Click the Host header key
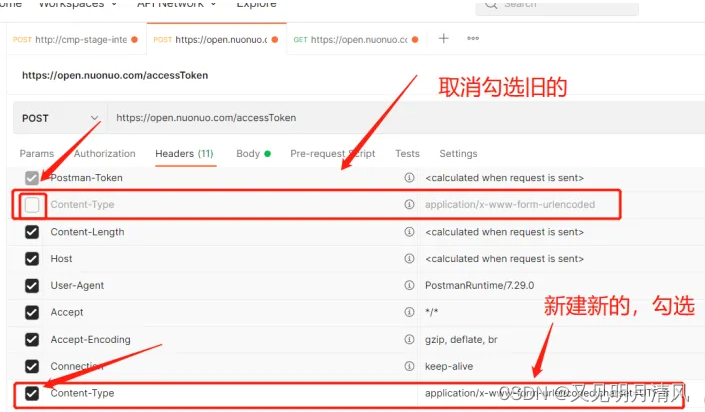 click(x=61, y=259)
